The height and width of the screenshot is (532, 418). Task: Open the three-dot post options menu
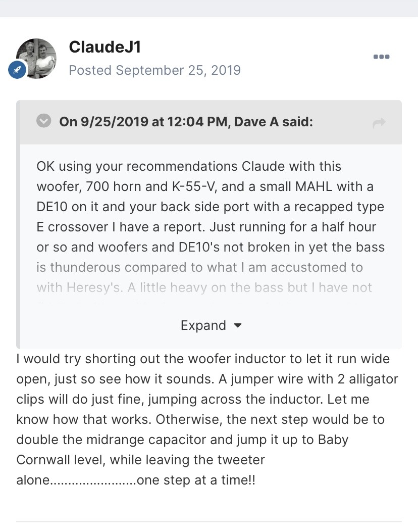(x=381, y=57)
